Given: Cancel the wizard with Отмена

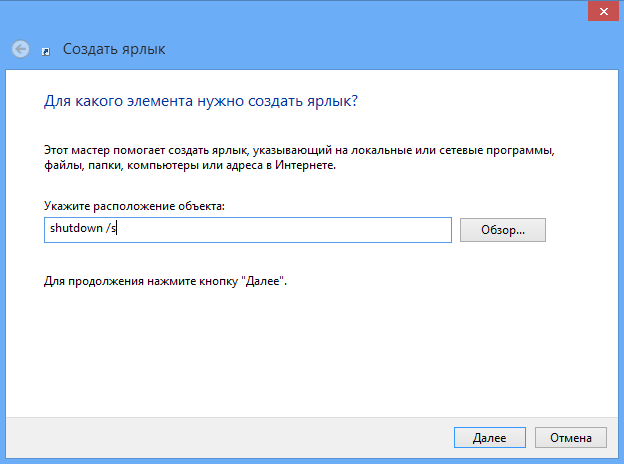Looking at the screenshot, I should click(x=571, y=438).
